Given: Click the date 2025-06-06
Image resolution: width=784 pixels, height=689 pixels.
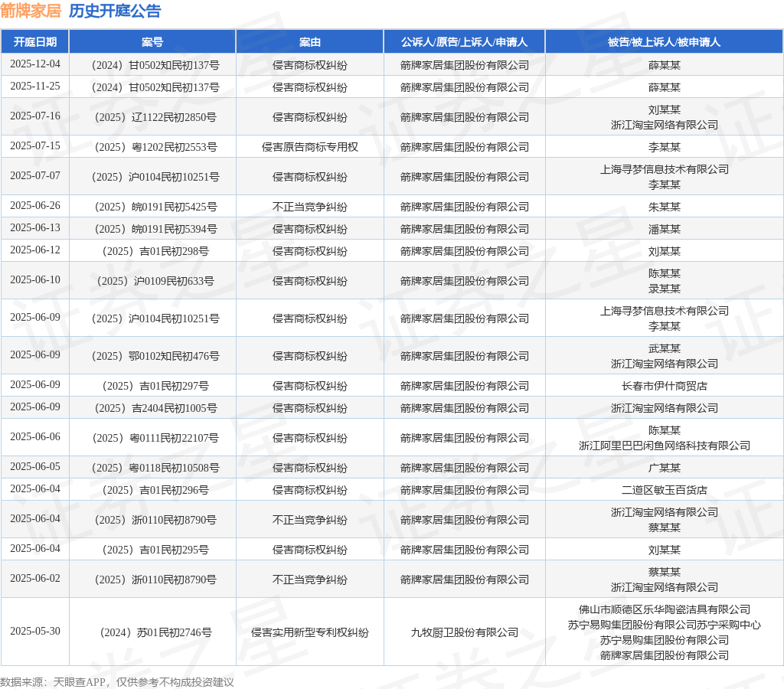Looking at the screenshot, I should (35, 437).
